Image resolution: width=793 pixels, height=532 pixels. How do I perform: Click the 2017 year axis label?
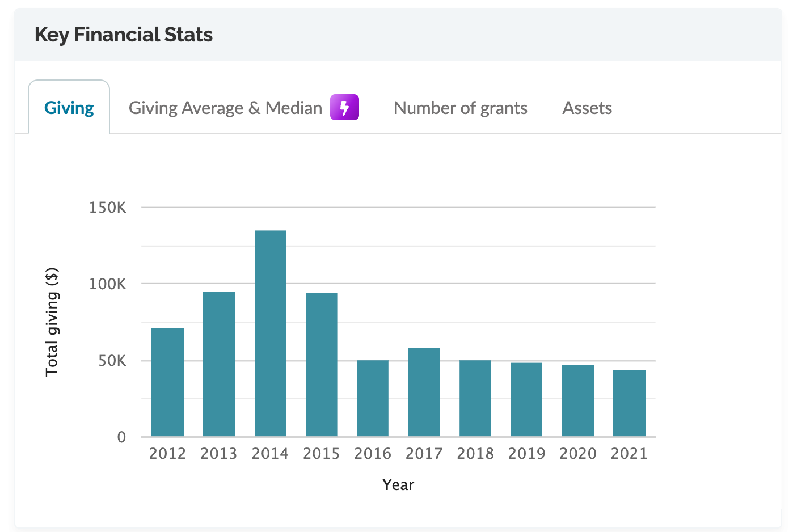tap(424, 454)
